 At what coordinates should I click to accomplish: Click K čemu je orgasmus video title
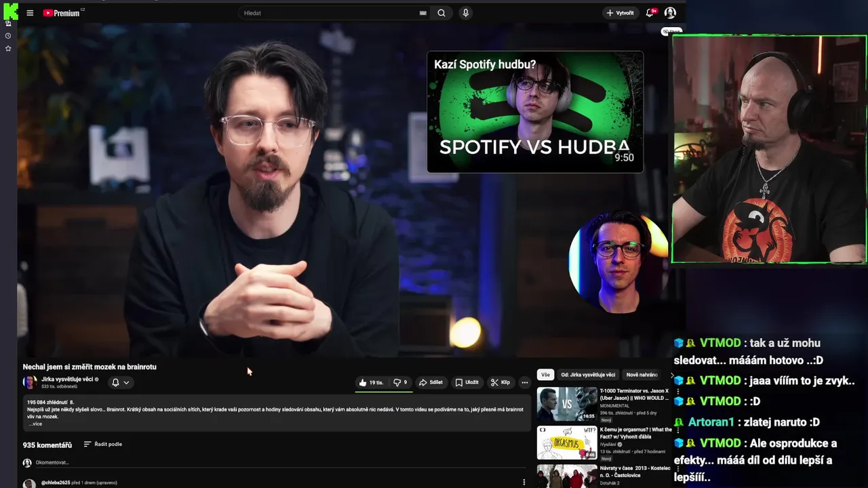(636, 433)
